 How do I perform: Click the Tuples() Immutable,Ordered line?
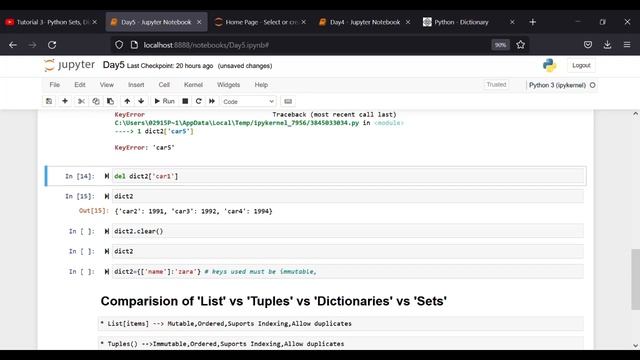click(222, 344)
